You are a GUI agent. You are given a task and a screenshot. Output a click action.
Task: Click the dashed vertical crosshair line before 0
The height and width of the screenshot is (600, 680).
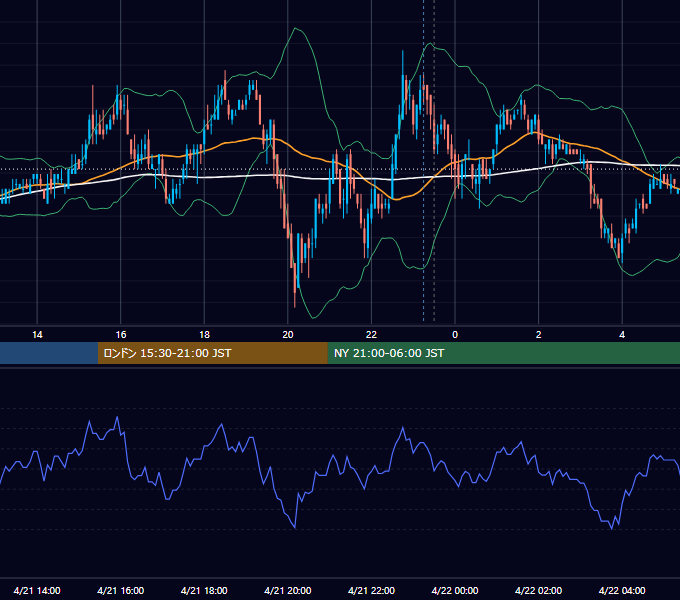[424, 161]
